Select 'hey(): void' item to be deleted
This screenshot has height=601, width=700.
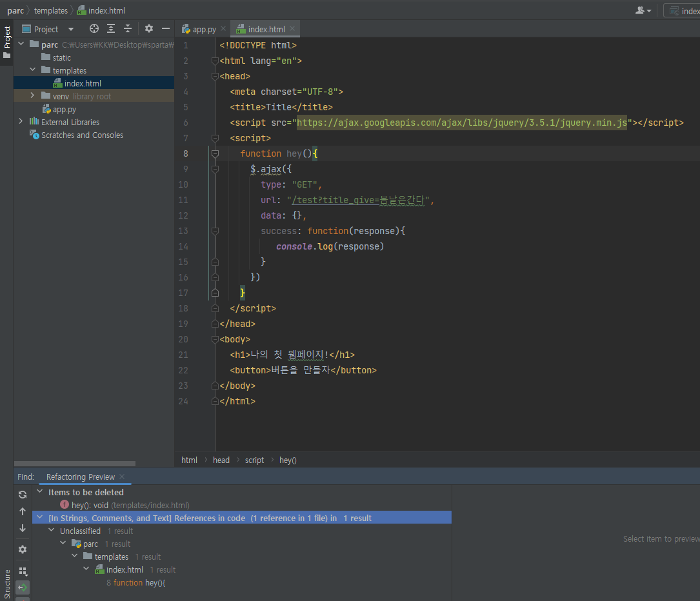[x=125, y=505]
